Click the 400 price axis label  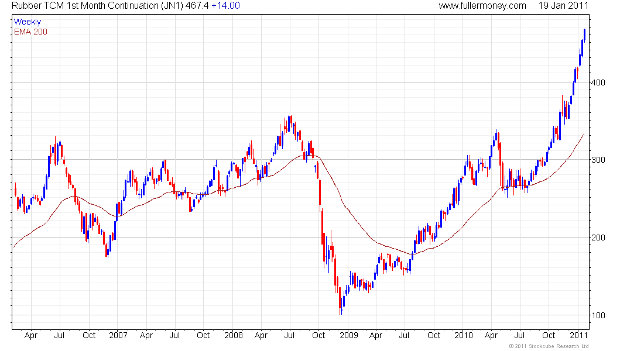coord(598,82)
